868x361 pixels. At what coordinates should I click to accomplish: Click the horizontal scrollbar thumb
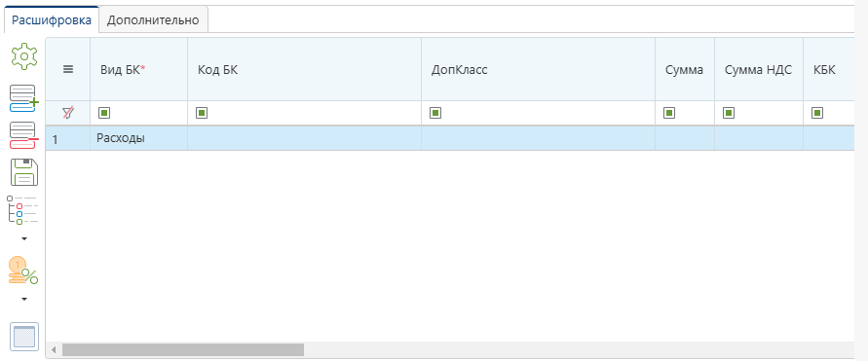click(x=183, y=349)
